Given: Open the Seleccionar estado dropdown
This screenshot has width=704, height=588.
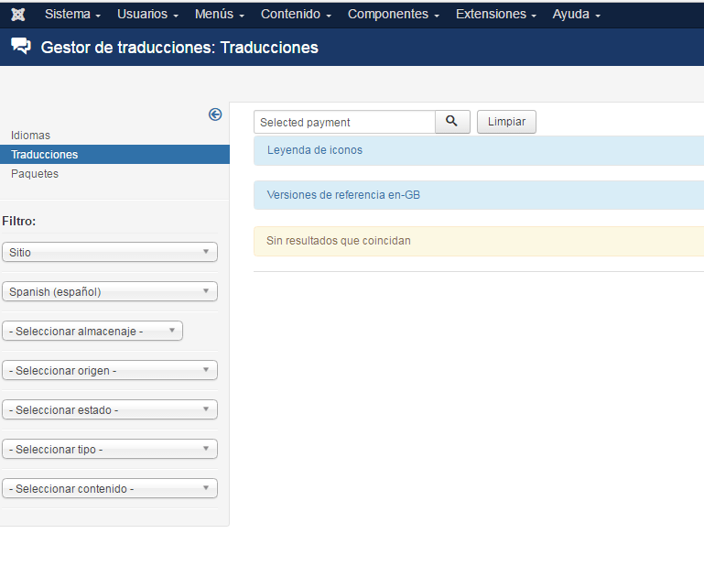Looking at the screenshot, I should coord(110,409).
